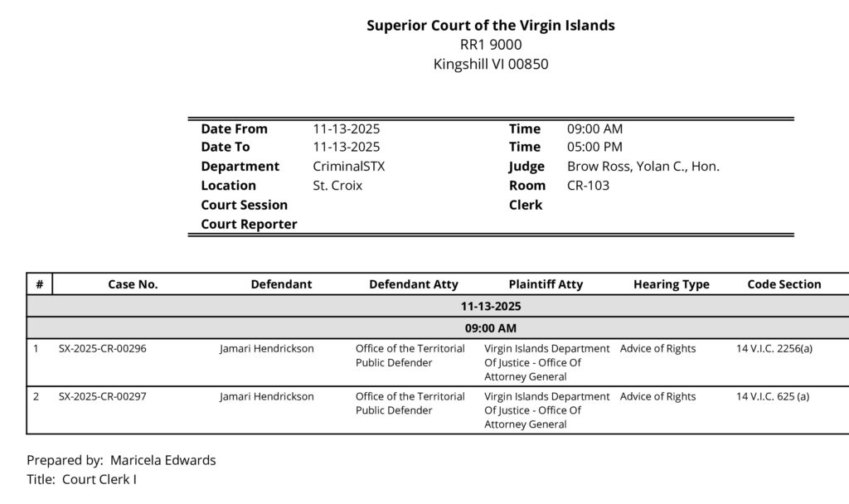
Task: Click the Code Section column header
Action: 784,284
